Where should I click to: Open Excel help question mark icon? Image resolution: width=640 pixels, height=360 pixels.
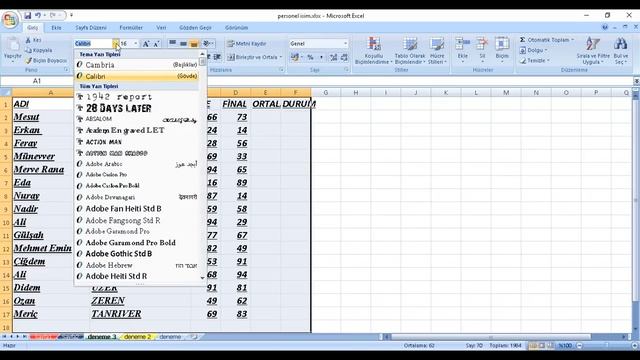pyautogui.click(x=605, y=27)
